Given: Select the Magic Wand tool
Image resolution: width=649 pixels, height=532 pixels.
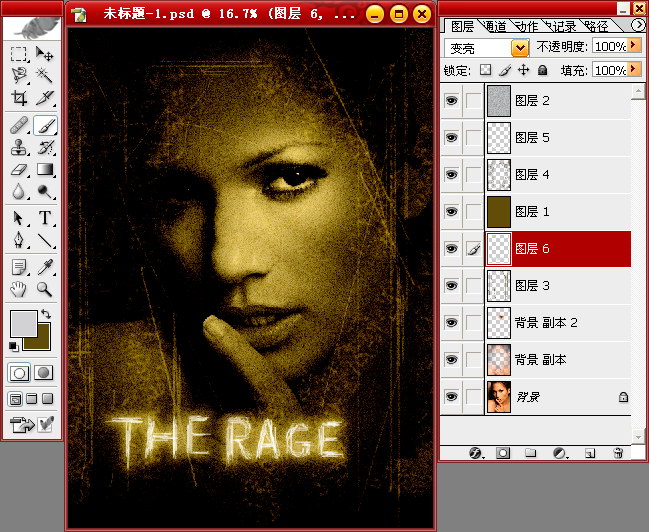Looking at the screenshot, I should point(44,75).
